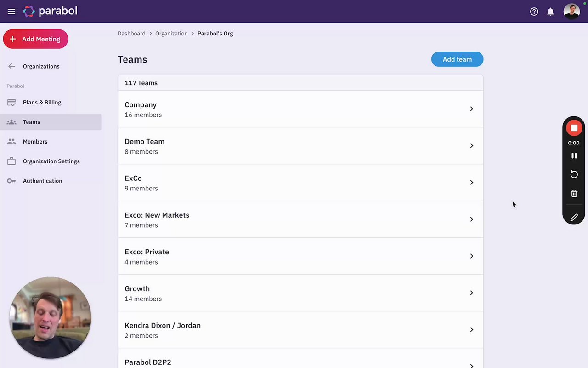Image resolution: width=588 pixels, height=368 pixels.
Task: Select the drawing pen tool
Action: 574,218
